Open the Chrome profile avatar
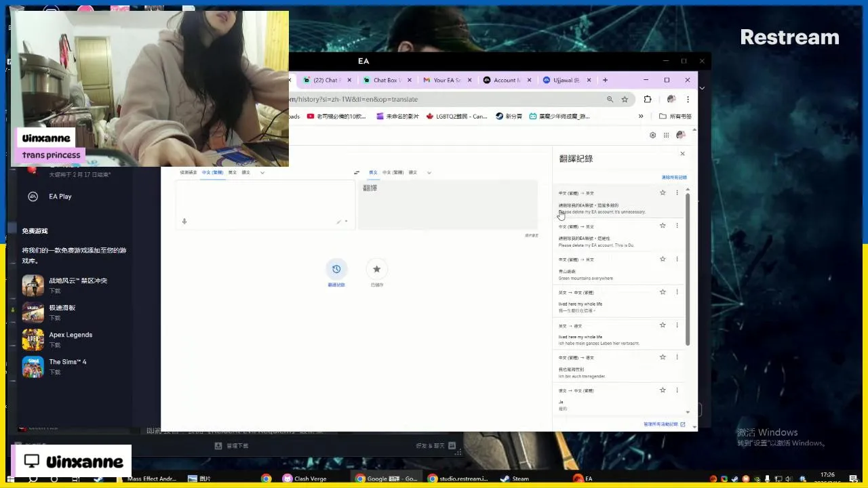 671,99
